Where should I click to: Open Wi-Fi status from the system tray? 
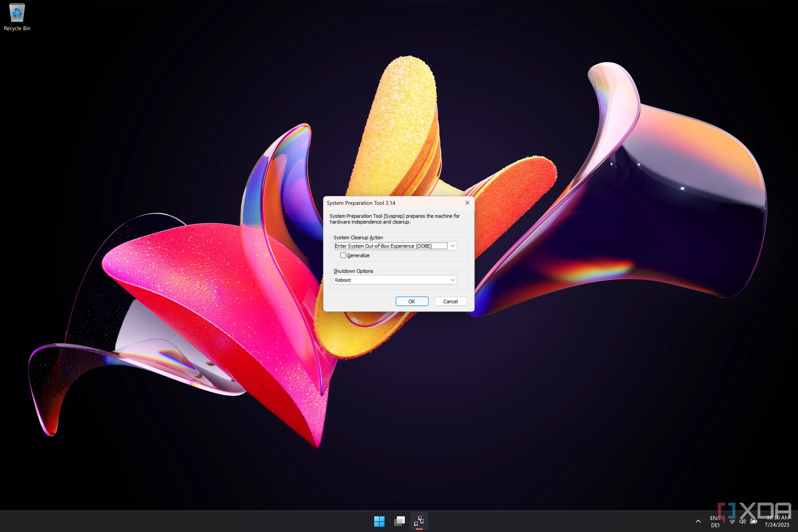pos(732,522)
